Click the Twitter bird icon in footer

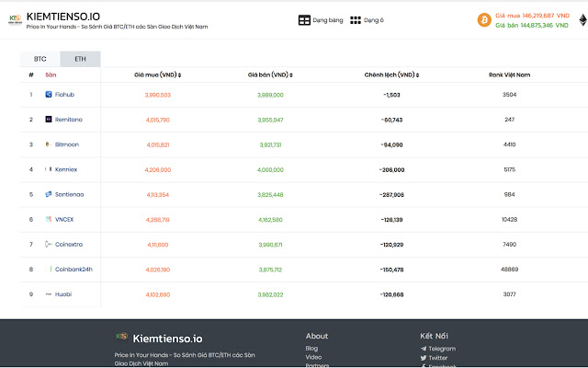click(x=424, y=358)
